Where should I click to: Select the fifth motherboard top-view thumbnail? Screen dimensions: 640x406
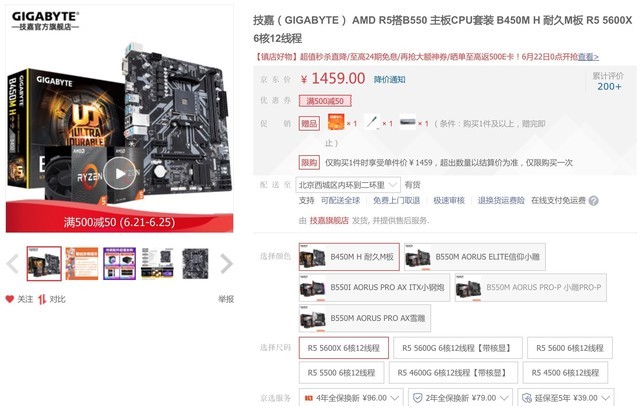195,264
